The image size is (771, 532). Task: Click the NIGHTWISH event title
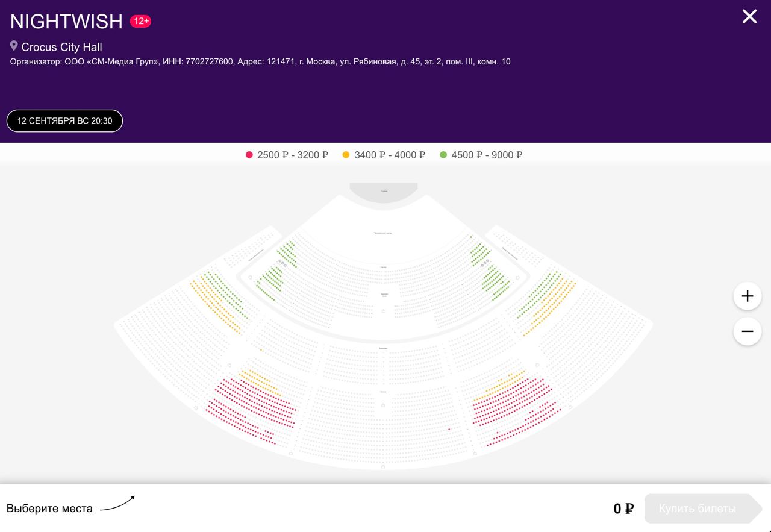pos(66,21)
